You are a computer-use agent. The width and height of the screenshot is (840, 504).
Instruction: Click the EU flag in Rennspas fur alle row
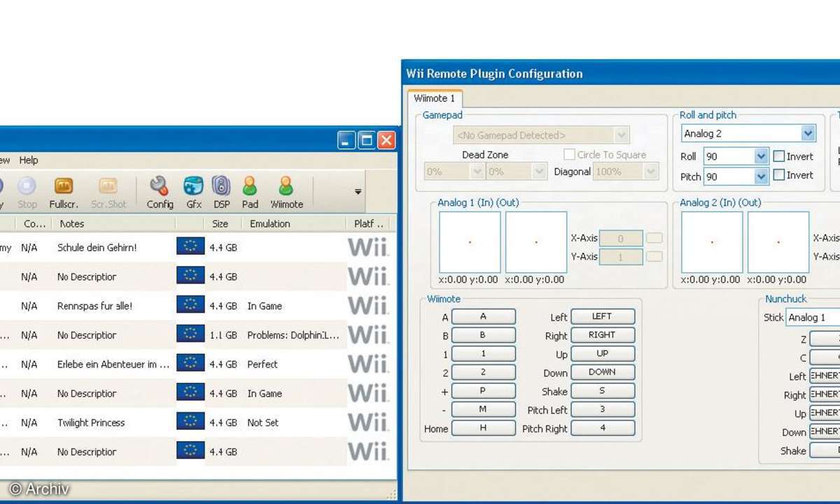coord(190,305)
